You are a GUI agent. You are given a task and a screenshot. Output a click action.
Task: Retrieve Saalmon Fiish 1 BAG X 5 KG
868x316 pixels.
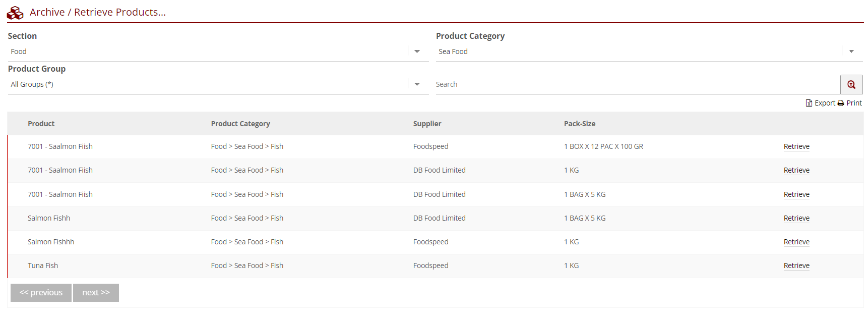tap(796, 194)
